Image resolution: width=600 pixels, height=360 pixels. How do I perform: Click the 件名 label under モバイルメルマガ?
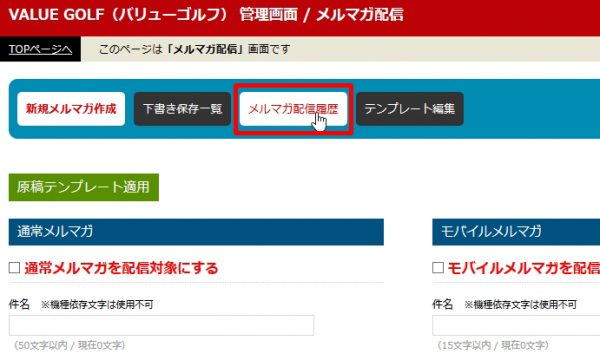pos(443,305)
